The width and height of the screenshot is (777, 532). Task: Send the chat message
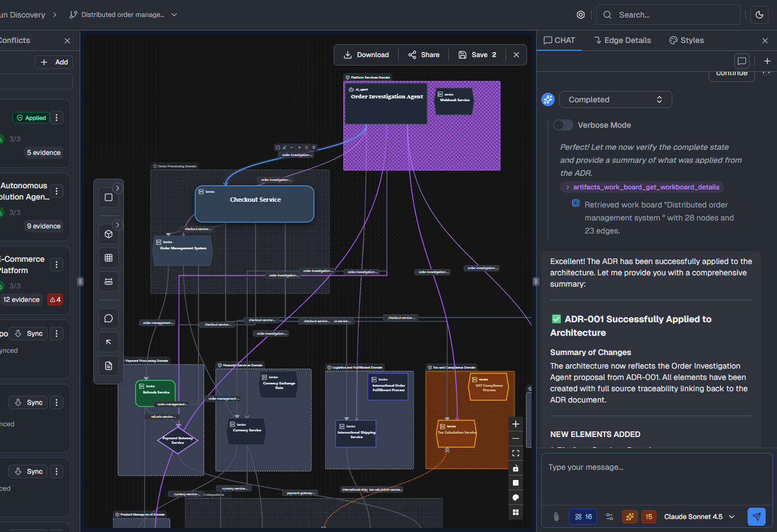tap(756, 517)
